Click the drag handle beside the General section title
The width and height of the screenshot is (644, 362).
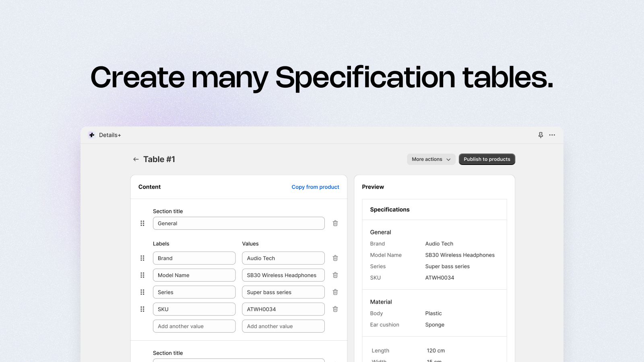[x=142, y=223]
